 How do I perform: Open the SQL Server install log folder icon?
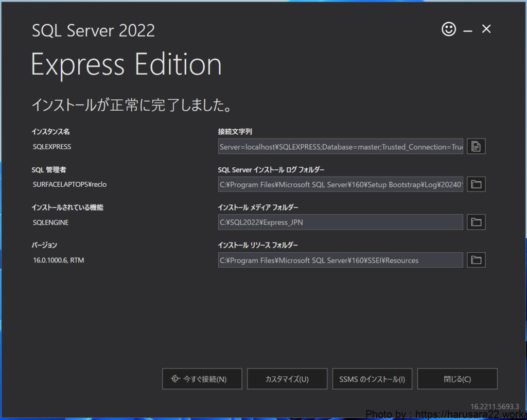pyautogui.click(x=476, y=184)
